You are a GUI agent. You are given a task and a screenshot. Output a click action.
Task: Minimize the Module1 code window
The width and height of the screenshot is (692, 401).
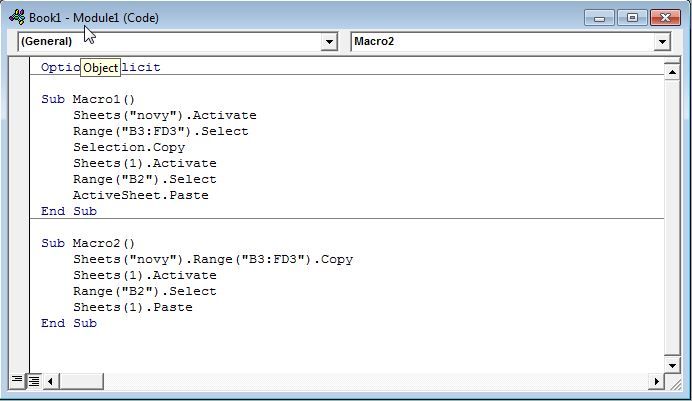click(599, 18)
